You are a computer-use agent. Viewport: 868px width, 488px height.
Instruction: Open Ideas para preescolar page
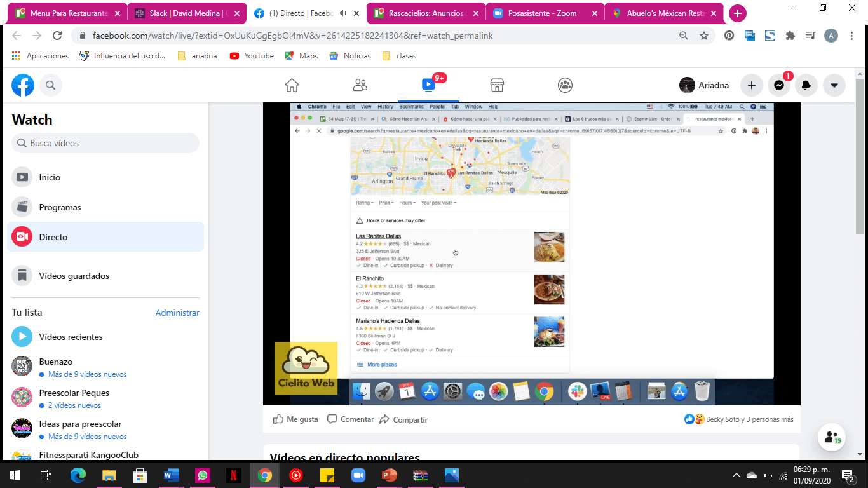(105, 430)
